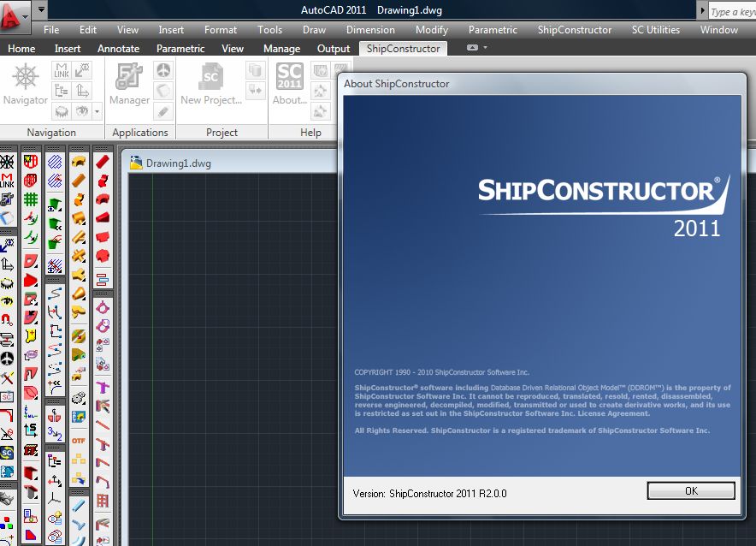Viewport: 756px width, 546px height.
Task: Click OK in About ShipConstructor dialog
Action: pyautogui.click(x=691, y=490)
